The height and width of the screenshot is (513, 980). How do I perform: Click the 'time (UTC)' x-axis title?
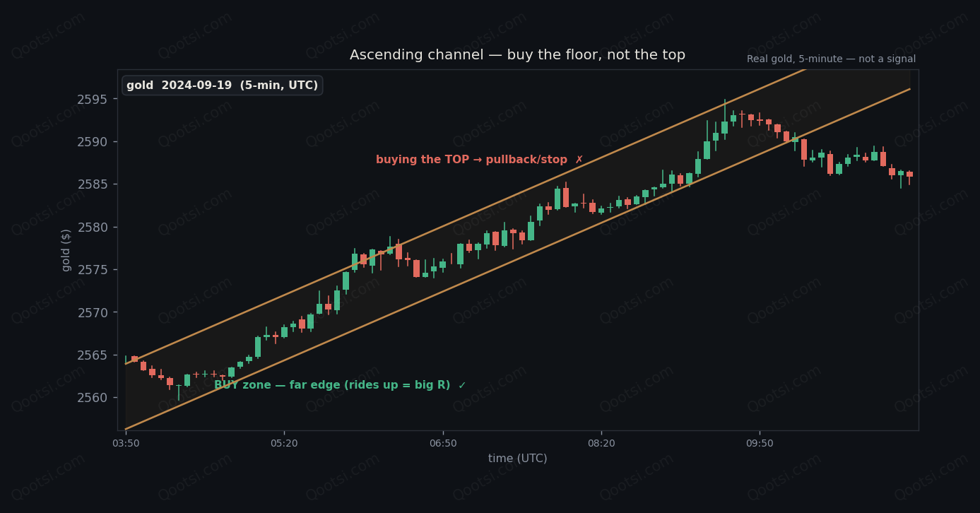tap(518, 459)
